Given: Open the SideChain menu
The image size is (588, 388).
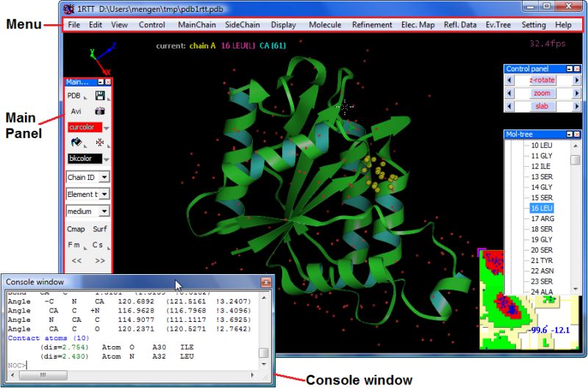Looking at the screenshot, I should pyautogui.click(x=243, y=25).
